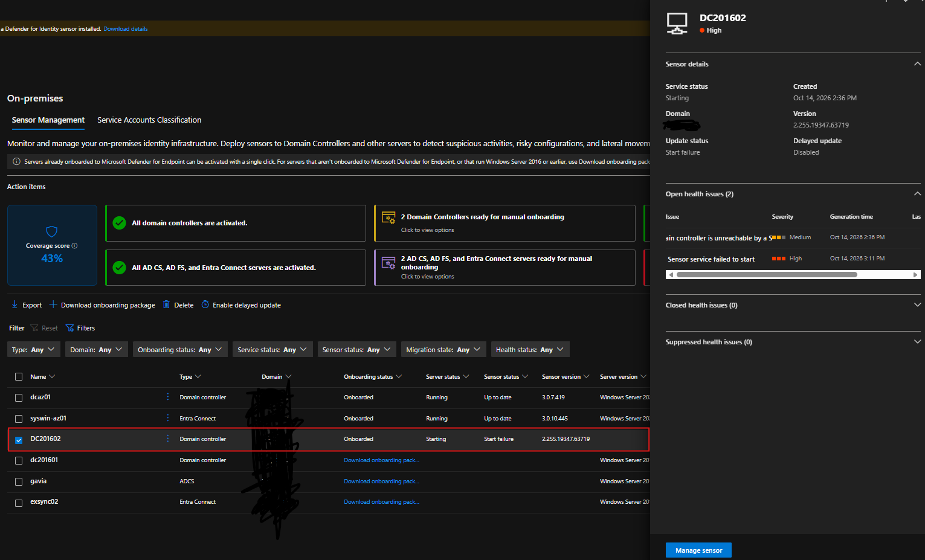Click the Manage sensor button
This screenshot has width=925, height=560.
point(698,550)
